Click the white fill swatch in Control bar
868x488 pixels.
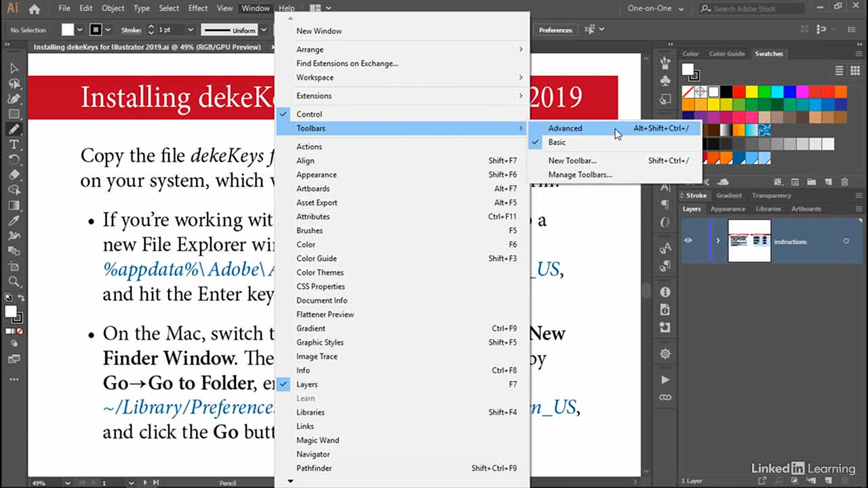(x=68, y=30)
